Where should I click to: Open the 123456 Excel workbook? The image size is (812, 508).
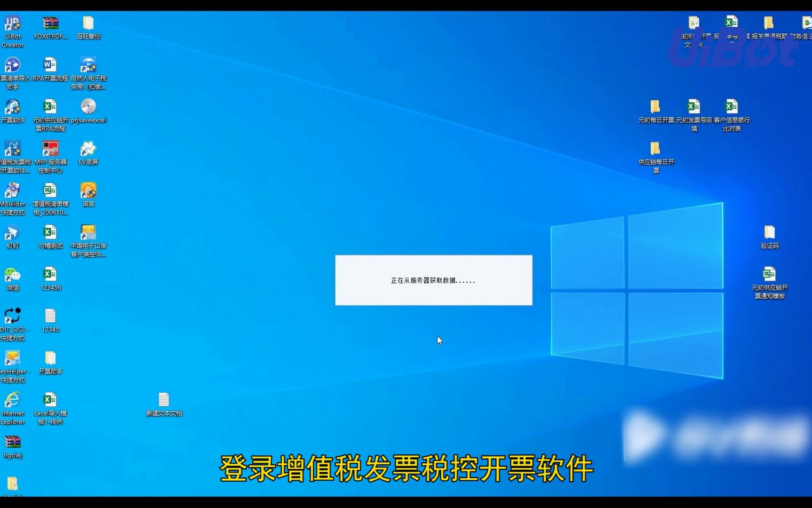(x=50, y=274)
